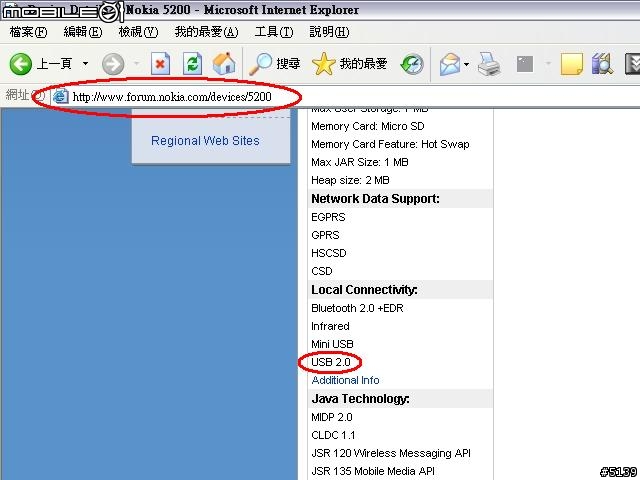Click the books Research toolbar icon

(x=602, y=64)
